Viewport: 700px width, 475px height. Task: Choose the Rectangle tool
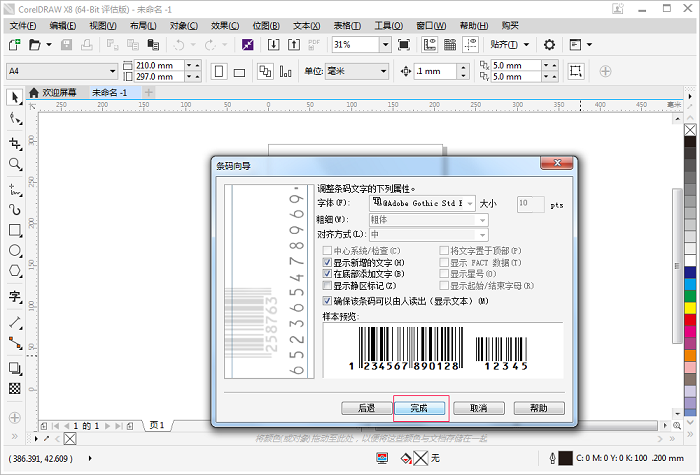(15, 230)
